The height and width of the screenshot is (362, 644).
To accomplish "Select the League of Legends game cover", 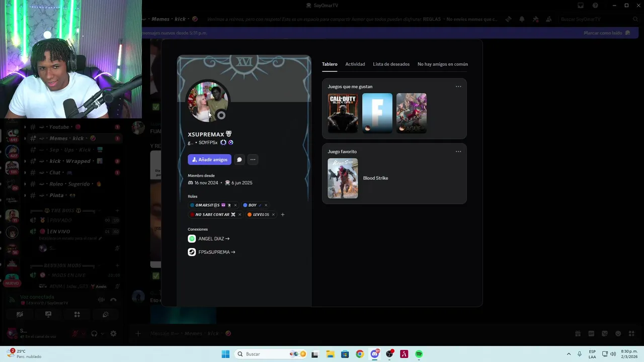I will pyautogui.click(x=411, y=113).
